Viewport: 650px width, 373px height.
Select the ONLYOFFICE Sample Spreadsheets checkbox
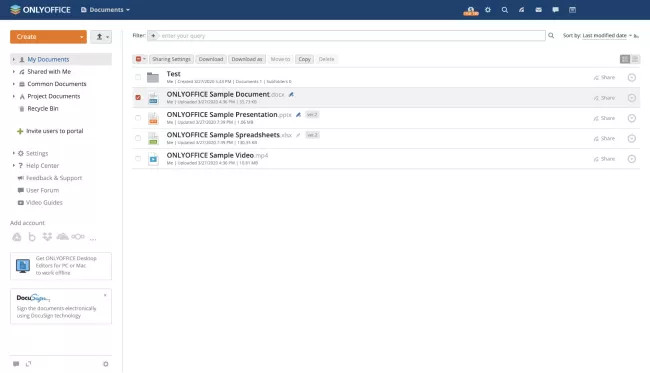click(x=138, y=138)
